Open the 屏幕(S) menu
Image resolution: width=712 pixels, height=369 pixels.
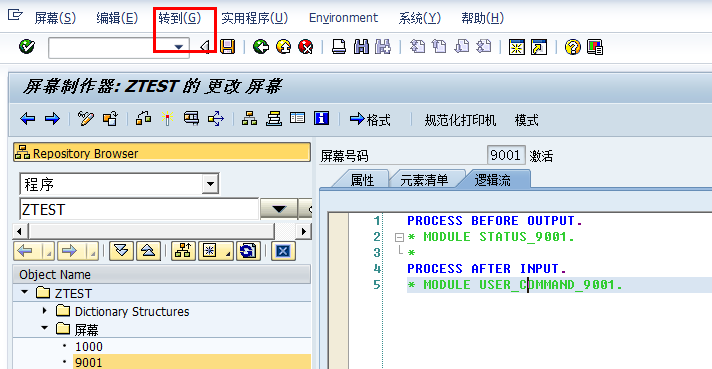click(x=55, y=18)
